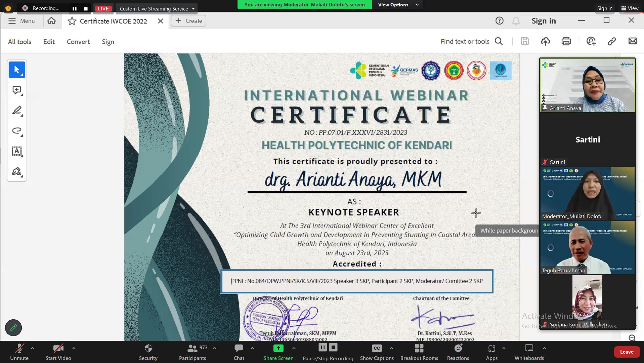
Task: Save the document with the disk icon
Action: [x=525, y=41]
